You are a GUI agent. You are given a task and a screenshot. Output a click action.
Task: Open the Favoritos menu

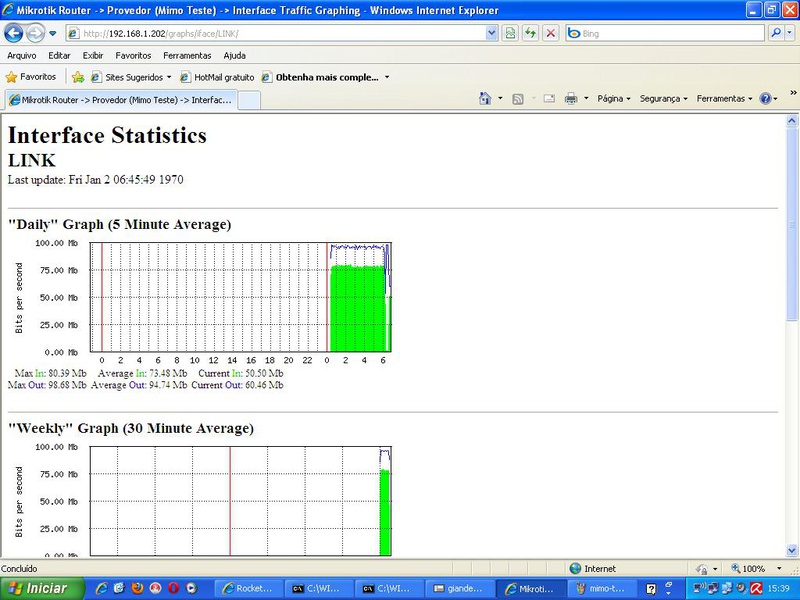[133, 56]
